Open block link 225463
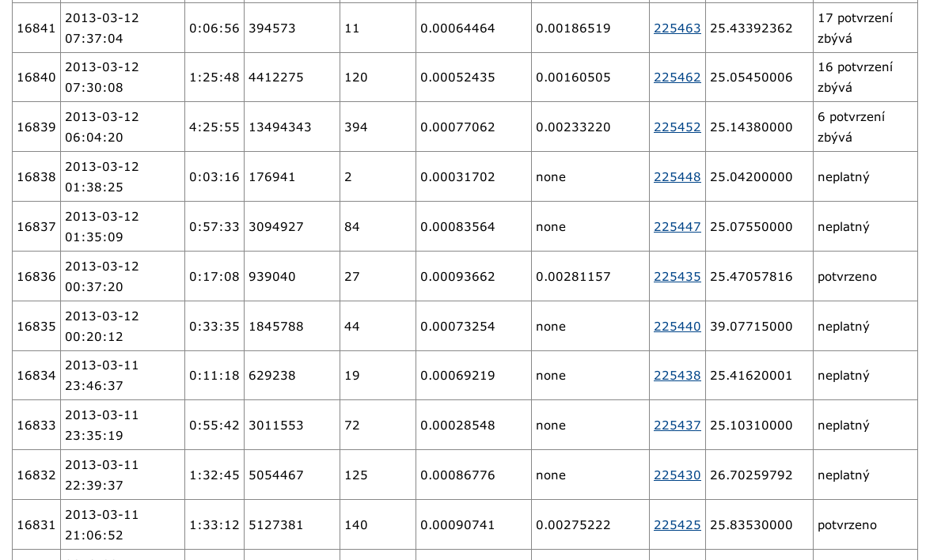Viewport: 926px width, 560px height. [677, 28]
